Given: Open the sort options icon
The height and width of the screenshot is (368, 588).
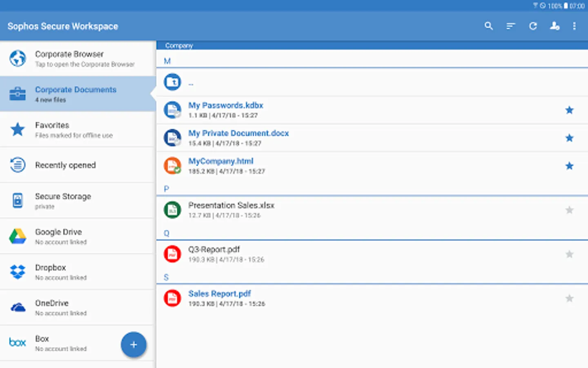Looking at the screenshot, I should click(511, 26).
